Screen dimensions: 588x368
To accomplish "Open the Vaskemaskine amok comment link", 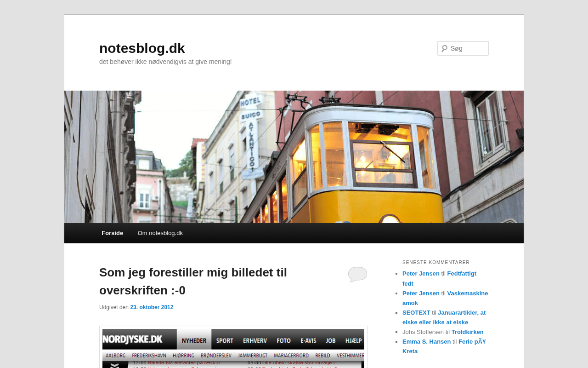I will pyautogui.click(x=467, y=293).
